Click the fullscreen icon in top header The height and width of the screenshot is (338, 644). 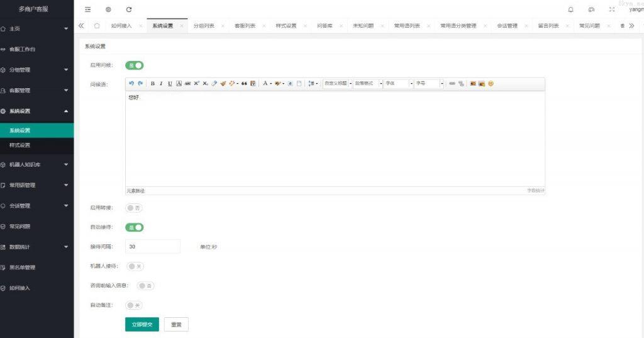click(x=611, y=9)
